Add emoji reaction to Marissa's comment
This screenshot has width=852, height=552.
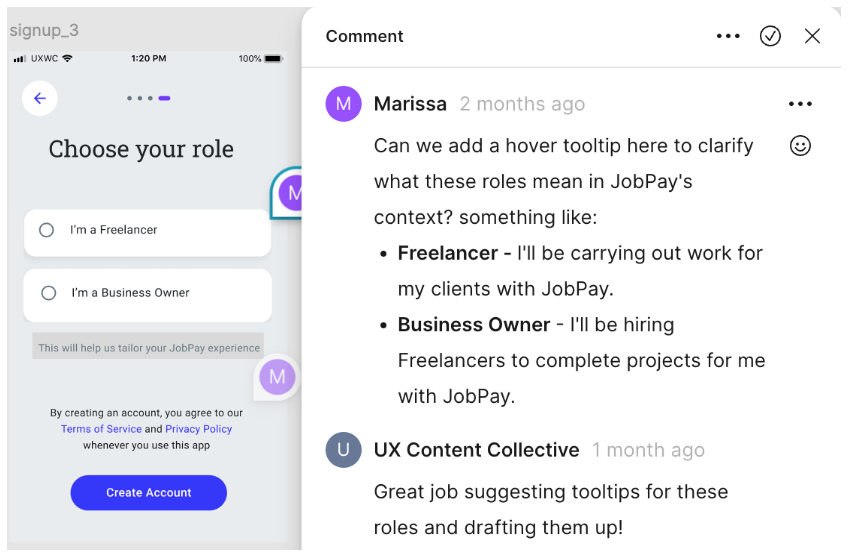click(x=800, y=146)
